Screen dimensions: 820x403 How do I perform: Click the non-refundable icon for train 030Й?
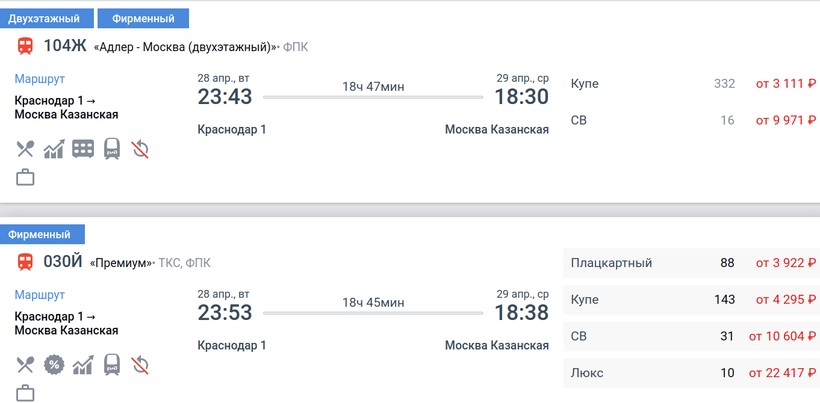coord(140,365)
